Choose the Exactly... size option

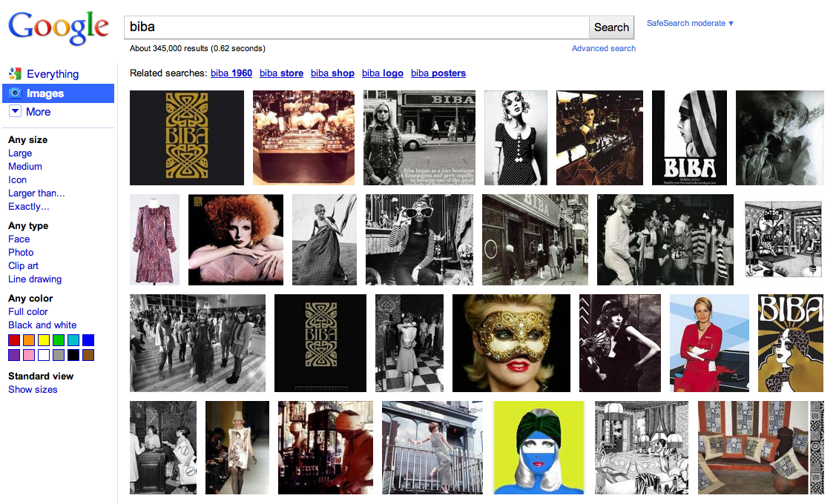coord(28,206)
